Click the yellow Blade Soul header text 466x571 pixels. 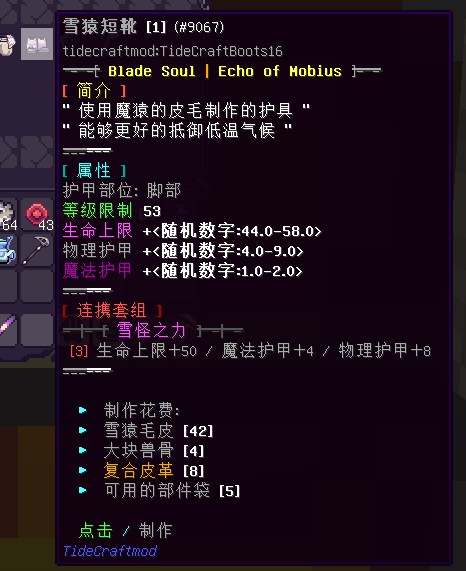click(152, 71)
